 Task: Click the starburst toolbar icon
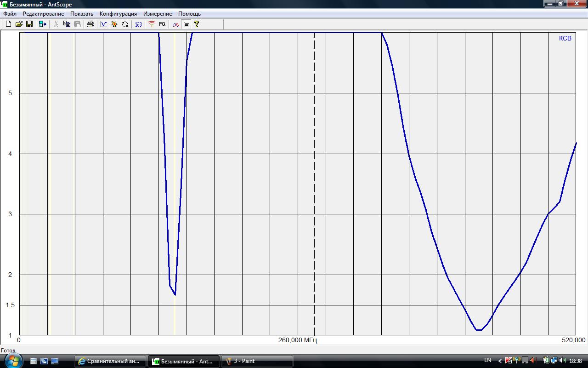(114, 24)
